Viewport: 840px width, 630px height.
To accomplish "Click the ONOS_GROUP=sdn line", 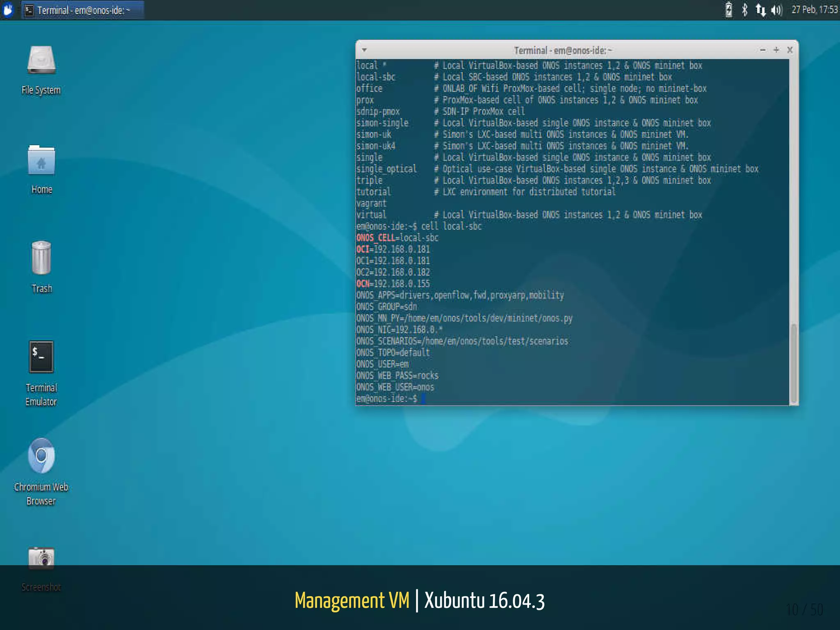I will pyautogui.click(x=386, y=307).
